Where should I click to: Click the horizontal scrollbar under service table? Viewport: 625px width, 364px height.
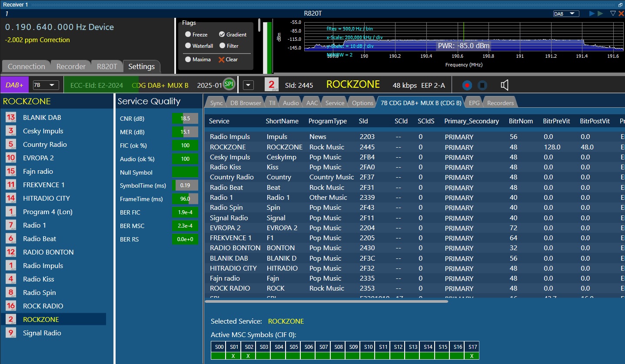(326, 301)
